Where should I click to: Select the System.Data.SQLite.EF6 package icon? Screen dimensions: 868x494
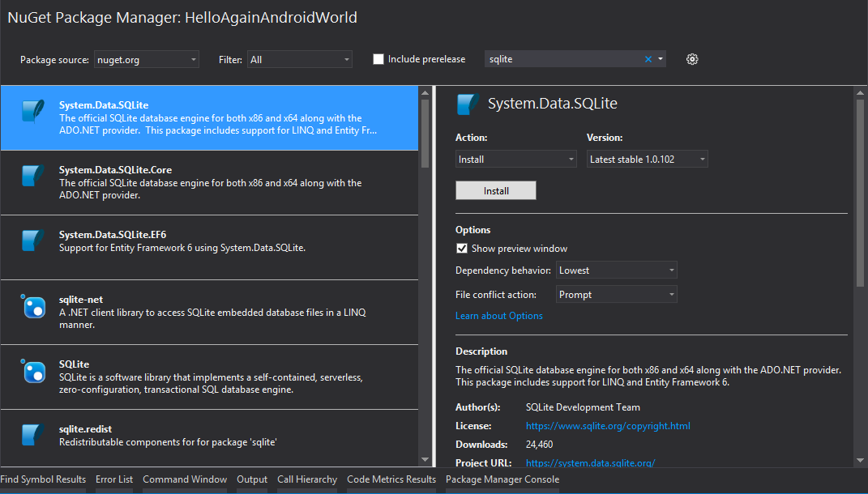point(33,241)
